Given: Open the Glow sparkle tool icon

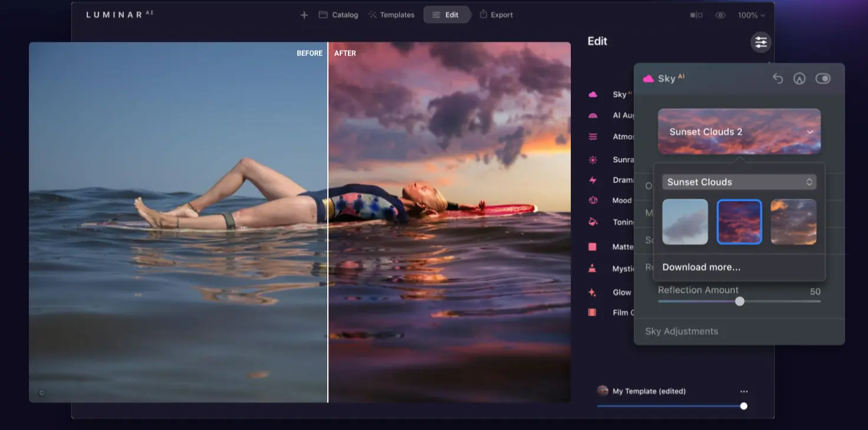Looking at the screenshot, I should (x=593, y=292).
